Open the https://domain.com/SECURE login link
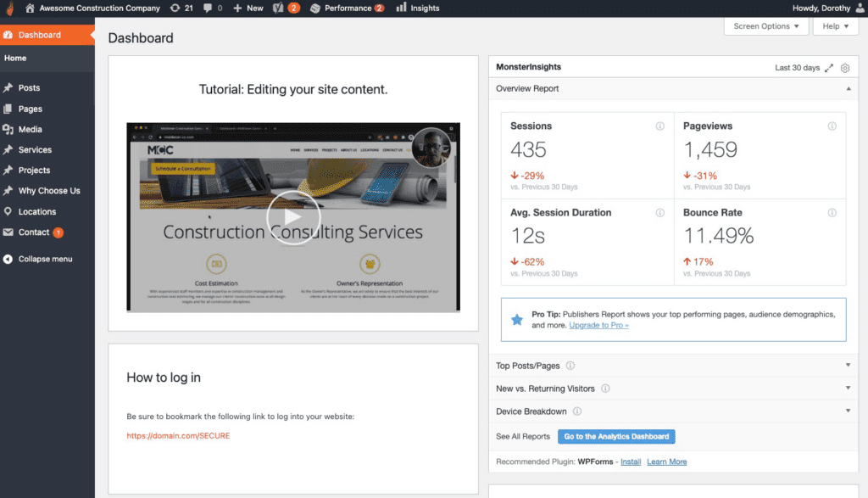868x498 pixels. pyautogui.click(x=178, y=436)
